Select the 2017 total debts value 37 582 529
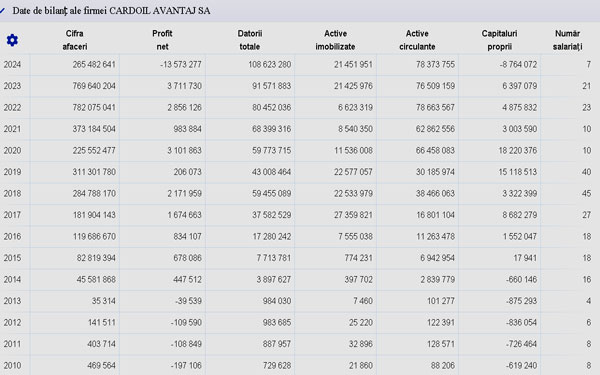Image resolution: width=600 pixels, height=375 pixels. 271,215
